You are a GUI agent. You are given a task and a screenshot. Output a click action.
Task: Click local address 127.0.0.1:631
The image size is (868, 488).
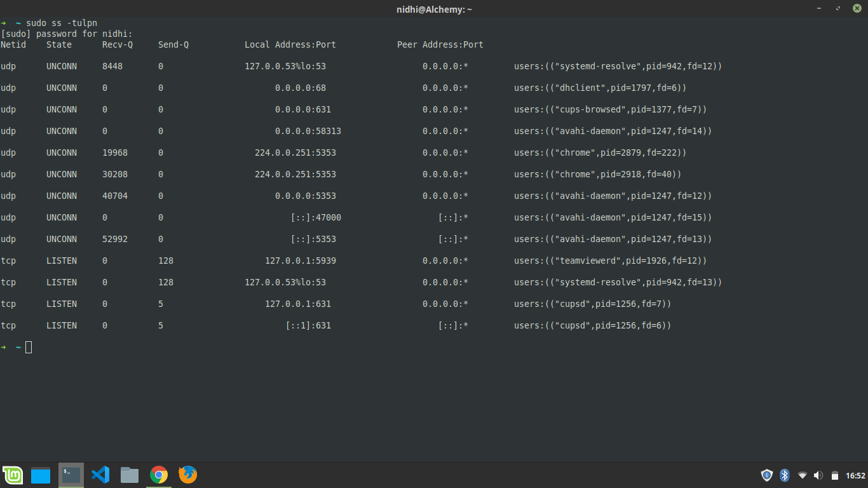(298, 304)
